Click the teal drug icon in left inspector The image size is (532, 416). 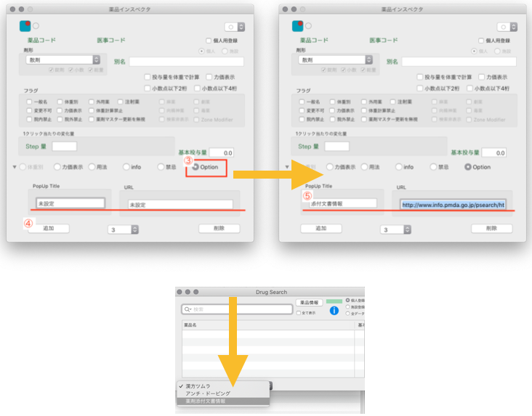25,25
